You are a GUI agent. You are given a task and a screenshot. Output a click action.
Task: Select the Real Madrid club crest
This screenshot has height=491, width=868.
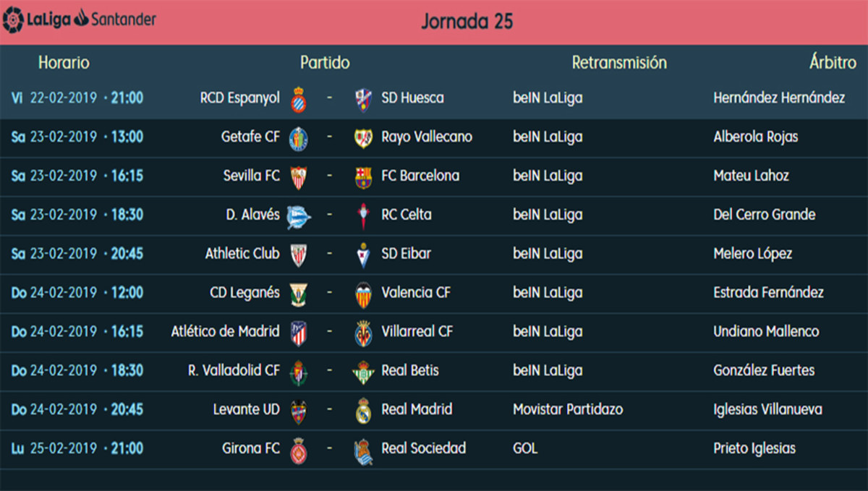pos(363,410)
